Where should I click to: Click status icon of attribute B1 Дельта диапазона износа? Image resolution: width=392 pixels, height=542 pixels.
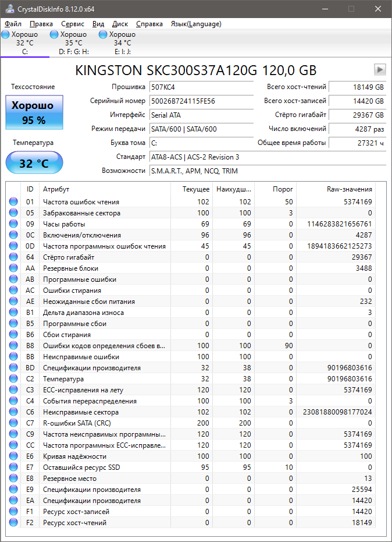(x=13, y=313)
